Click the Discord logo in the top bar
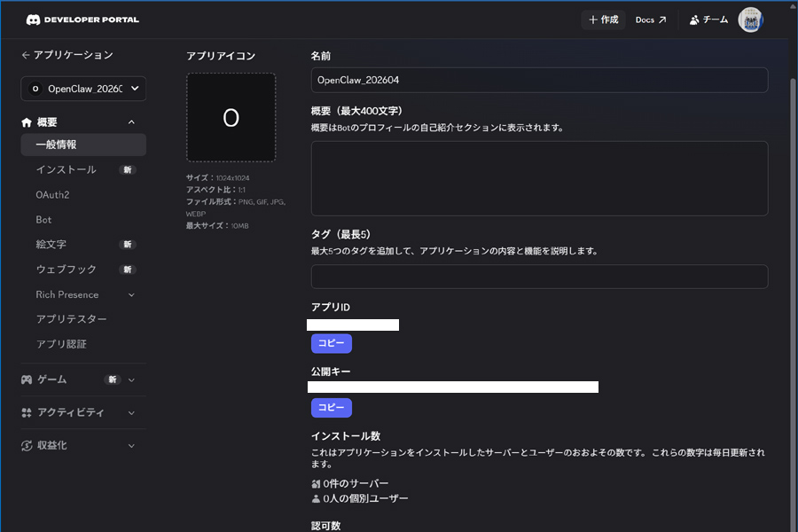This screenshot has width=798, height=532. point(32,18)
